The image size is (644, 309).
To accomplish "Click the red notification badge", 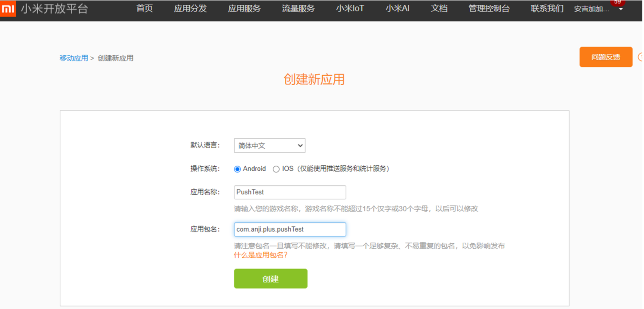I will coord(617,3).
